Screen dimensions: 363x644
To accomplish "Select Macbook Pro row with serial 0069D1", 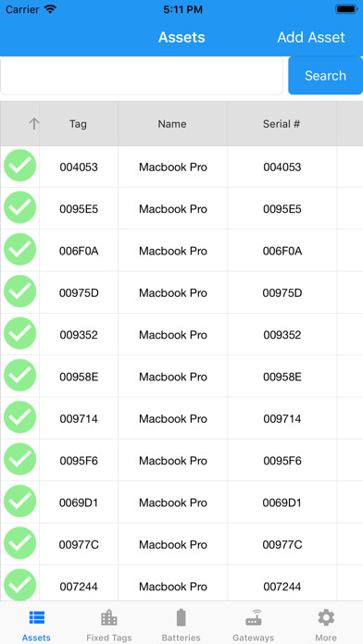I will point(181,502).
